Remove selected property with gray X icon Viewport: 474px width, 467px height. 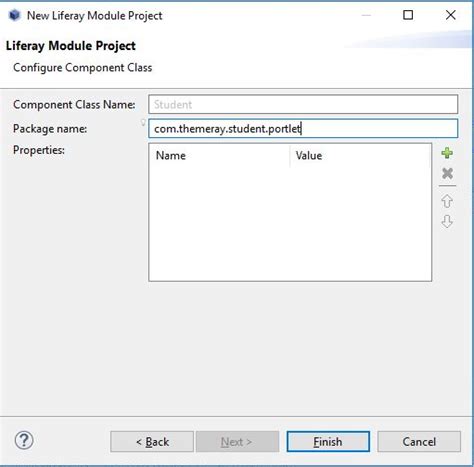click(447, 173)
